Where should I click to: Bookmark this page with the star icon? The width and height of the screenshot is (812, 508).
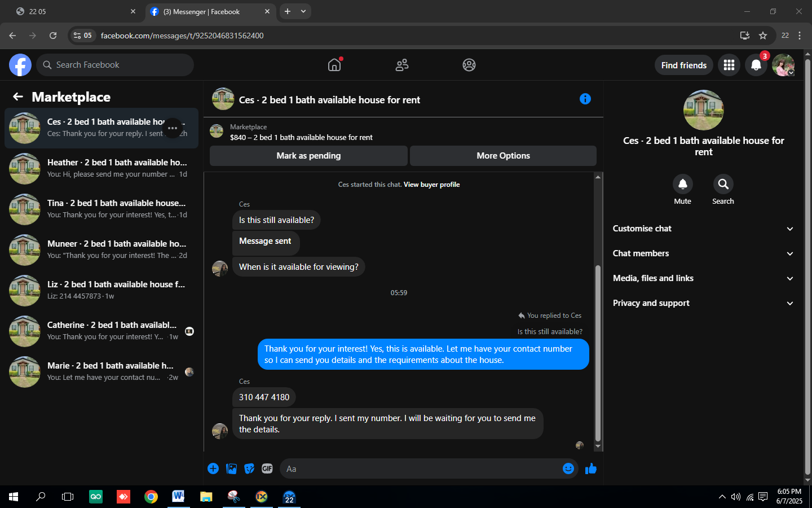(763, 36)
